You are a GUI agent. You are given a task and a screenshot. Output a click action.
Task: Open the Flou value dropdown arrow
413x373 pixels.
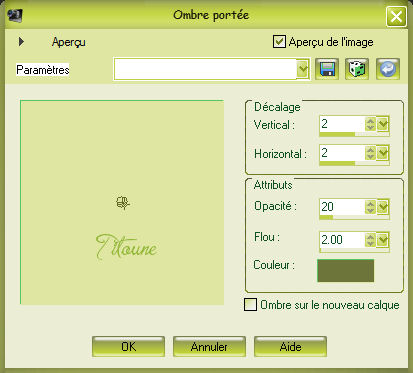(x=383, y=240)
